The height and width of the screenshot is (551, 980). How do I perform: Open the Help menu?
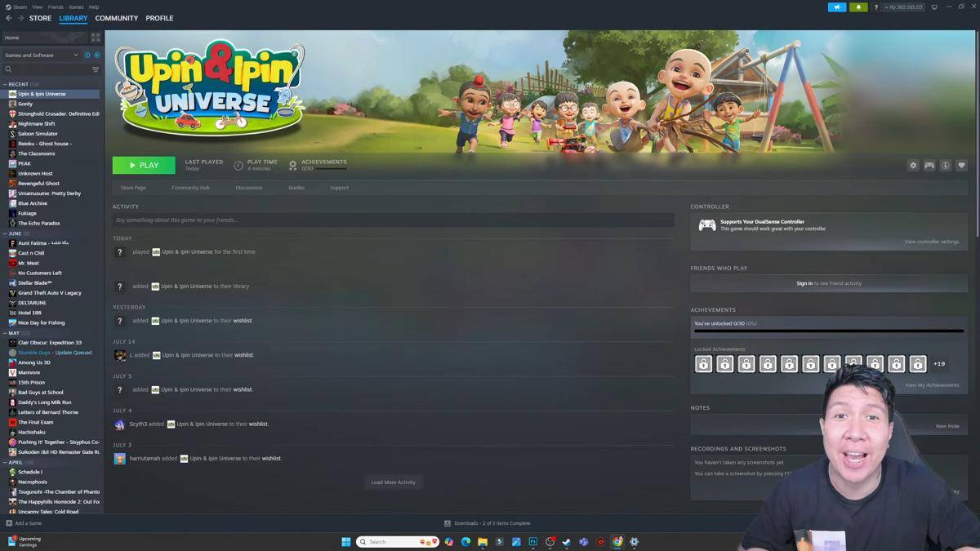pyautogui.click(x=94, y=7)
